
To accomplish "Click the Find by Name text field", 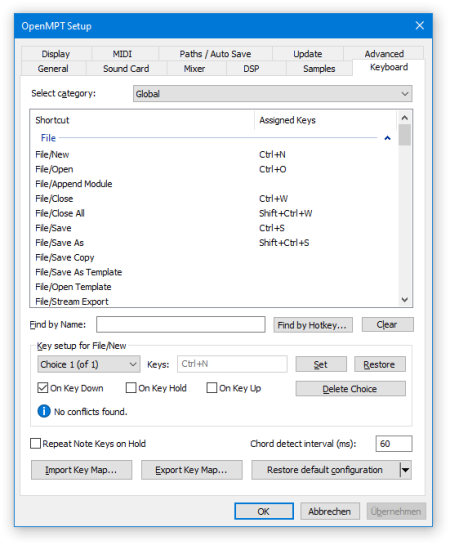I will [x=181, y=325].
